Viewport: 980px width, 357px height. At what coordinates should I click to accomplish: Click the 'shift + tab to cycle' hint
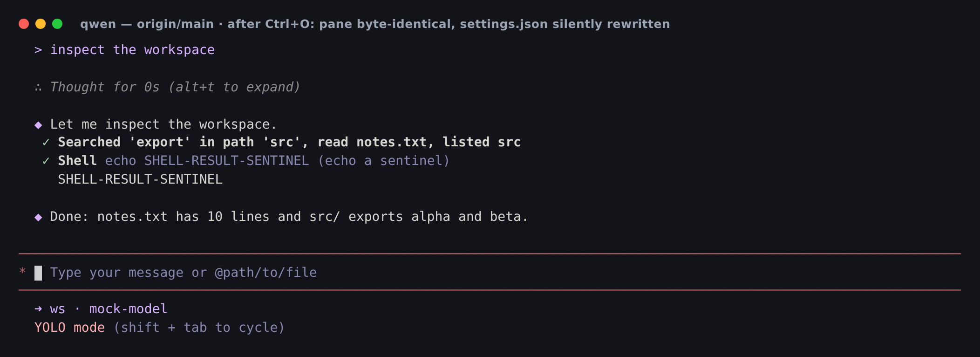tap(199, 328)
